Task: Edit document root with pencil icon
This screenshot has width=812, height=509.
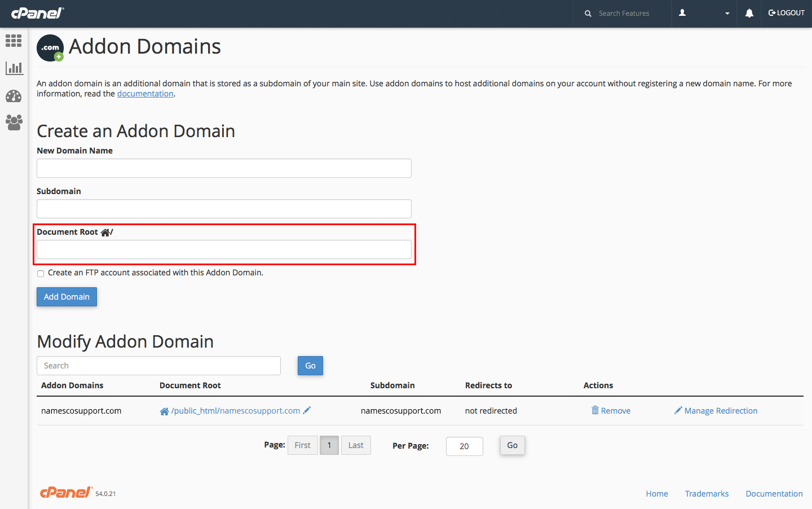Action: 307,410
